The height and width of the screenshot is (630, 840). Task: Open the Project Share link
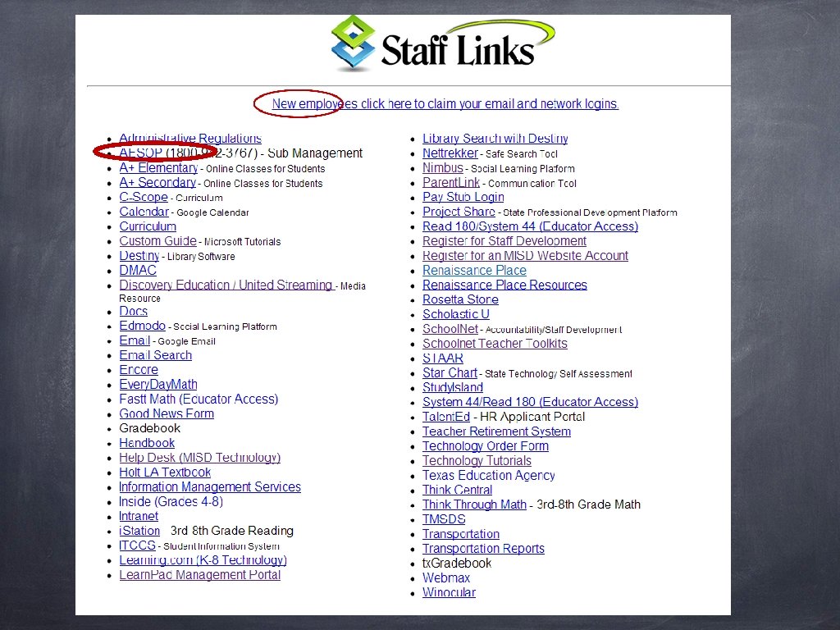[459, 212]
